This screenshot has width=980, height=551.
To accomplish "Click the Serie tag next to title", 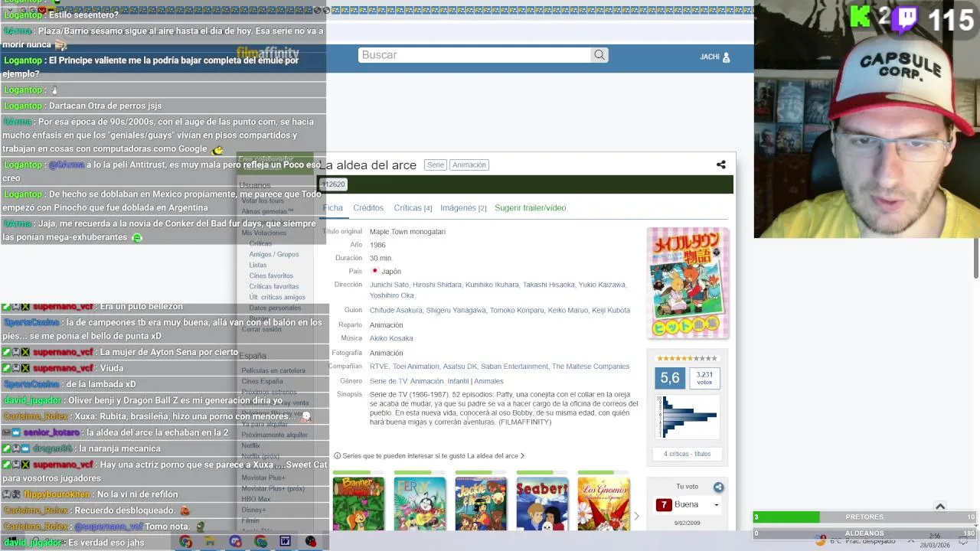I will click(436, 165).
